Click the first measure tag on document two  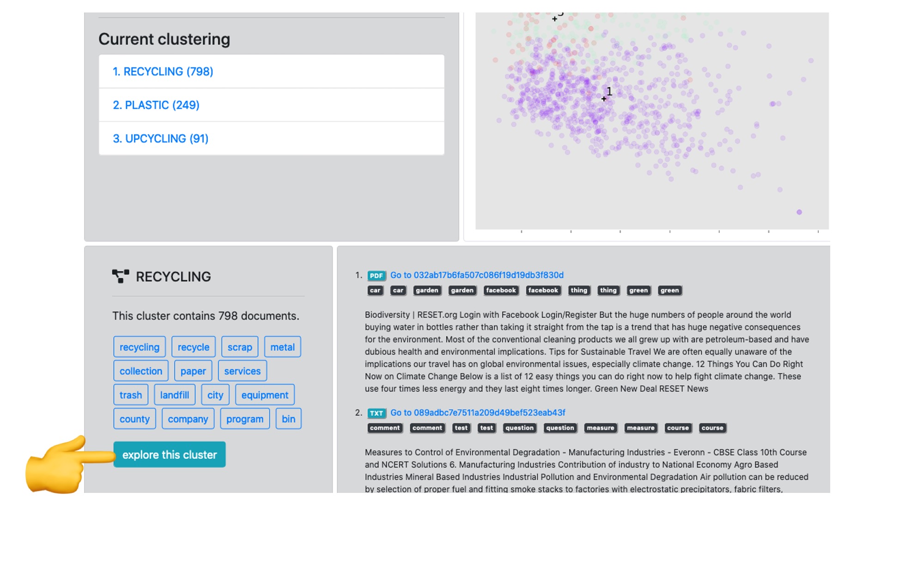pyautogui.click(x=600, y=428)
